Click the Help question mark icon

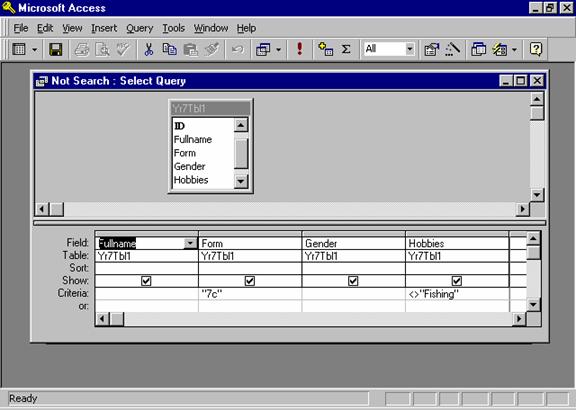tap(536, 49)
